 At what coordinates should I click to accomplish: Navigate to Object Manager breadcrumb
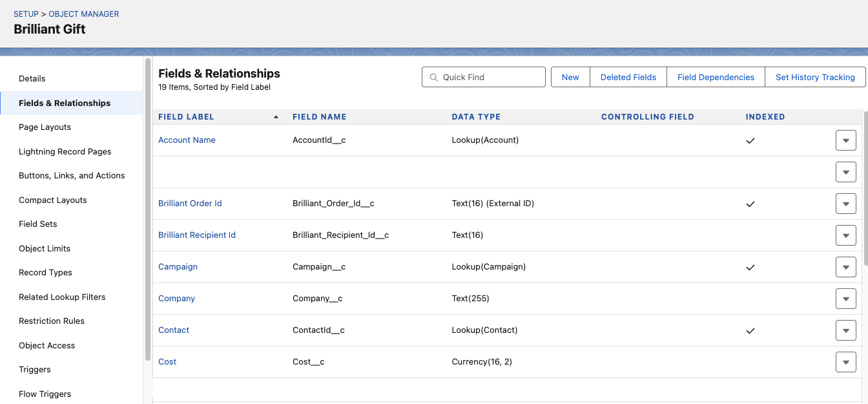click(84, 14)
